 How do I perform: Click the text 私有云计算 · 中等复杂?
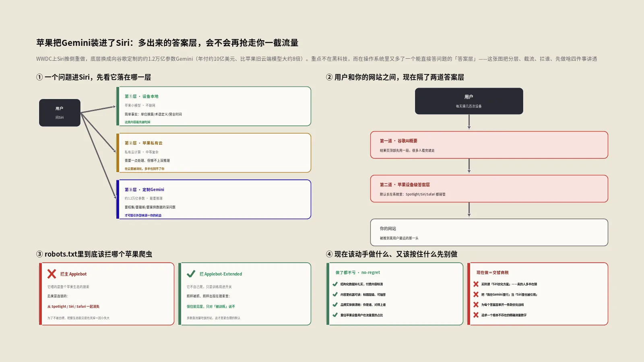[x=141, y=152]
